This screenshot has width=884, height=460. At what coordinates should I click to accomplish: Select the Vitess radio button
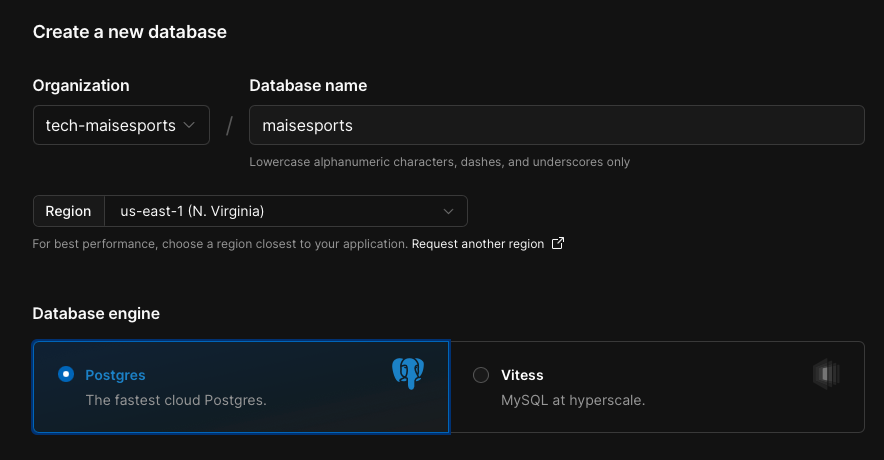click(481, 375)
